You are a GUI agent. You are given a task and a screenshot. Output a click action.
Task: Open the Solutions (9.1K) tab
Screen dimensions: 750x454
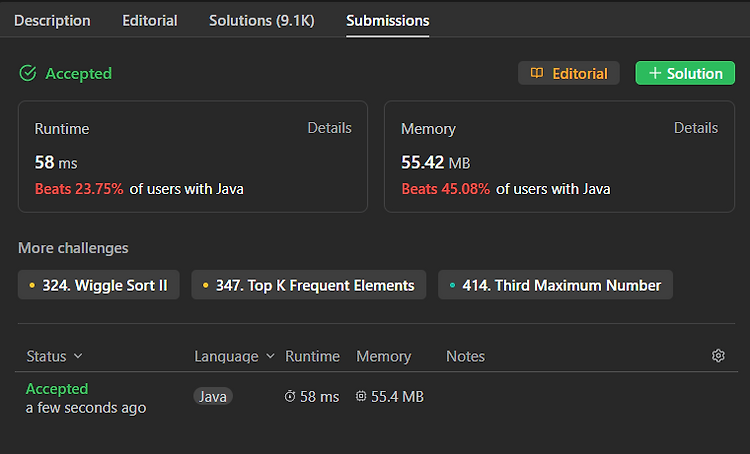pos(262,21)
